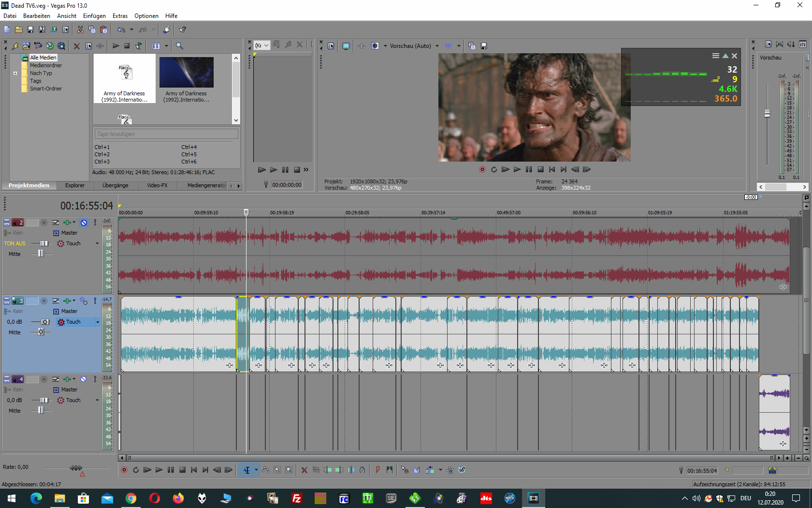Toggle solo on track 2

click(95, 223)
